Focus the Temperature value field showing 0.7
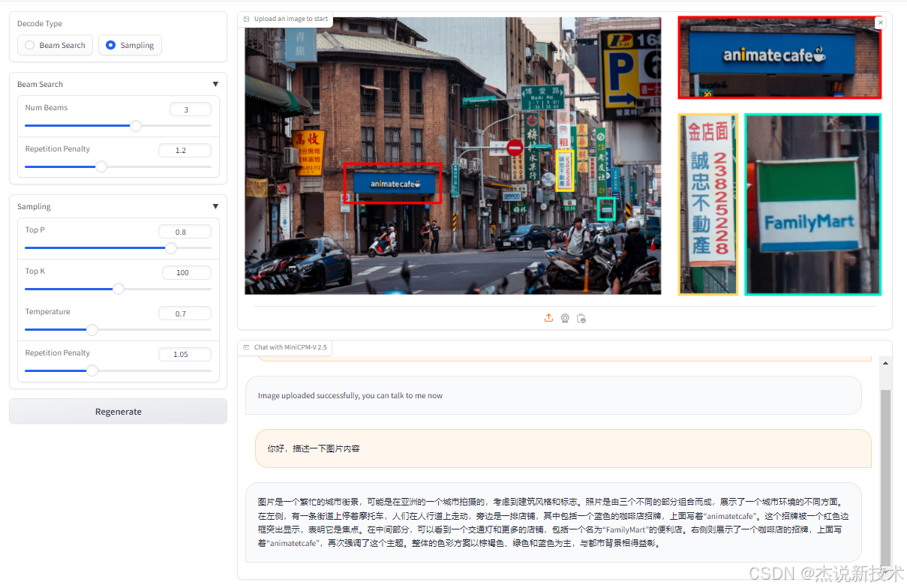Screen dimensions: 907x588 pos(185,313)
